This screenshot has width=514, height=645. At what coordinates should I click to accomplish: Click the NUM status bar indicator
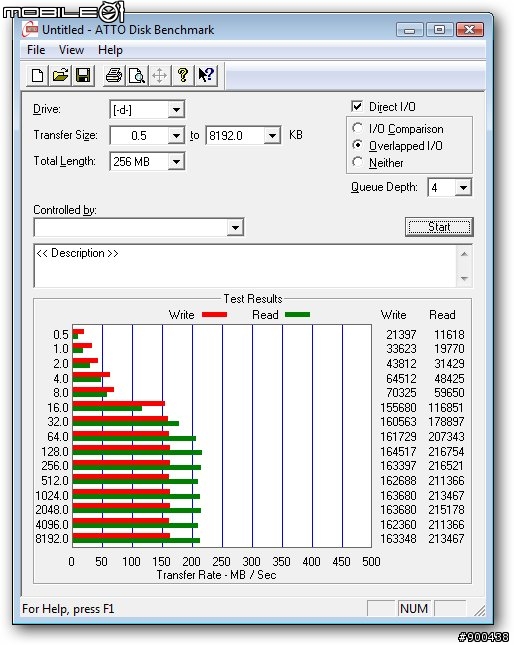click(x=414, y=608)
